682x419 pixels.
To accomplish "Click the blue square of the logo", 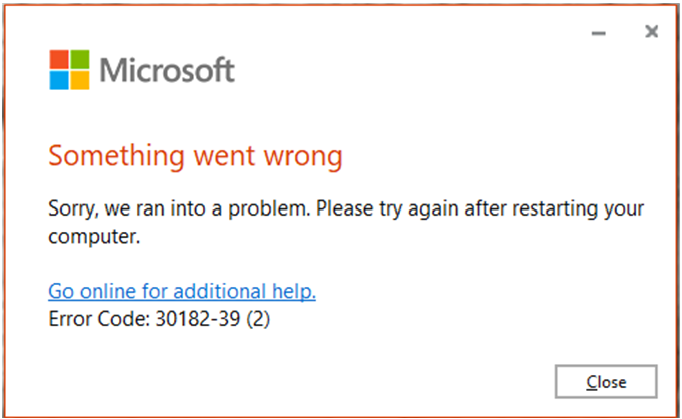I will [x=60, y=79].
